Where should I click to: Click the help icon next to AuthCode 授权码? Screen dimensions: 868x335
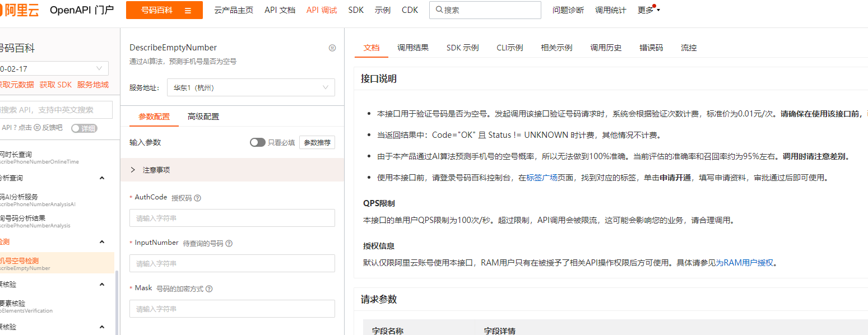[x=197, y=198]
